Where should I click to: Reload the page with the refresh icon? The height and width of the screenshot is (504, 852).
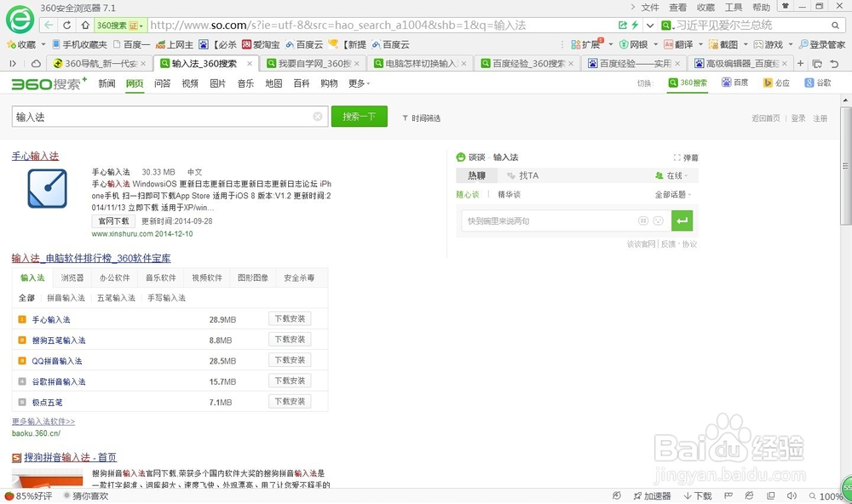tap(66, 25)
